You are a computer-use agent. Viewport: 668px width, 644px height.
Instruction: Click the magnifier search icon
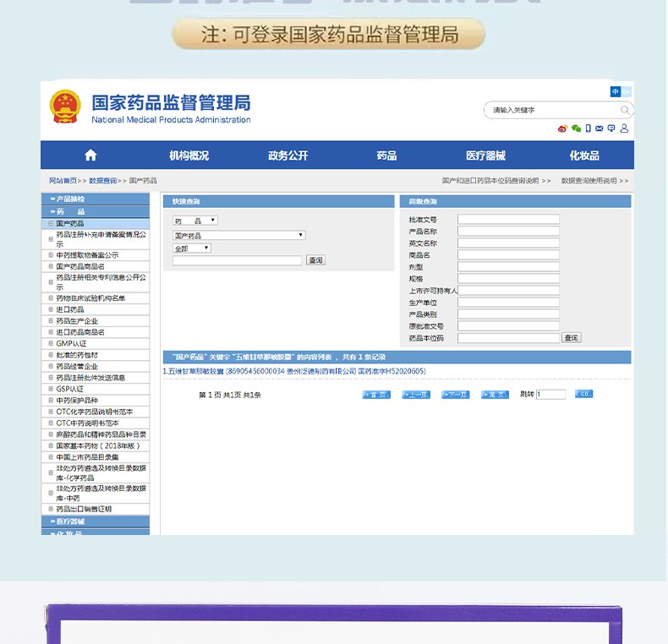625,110
